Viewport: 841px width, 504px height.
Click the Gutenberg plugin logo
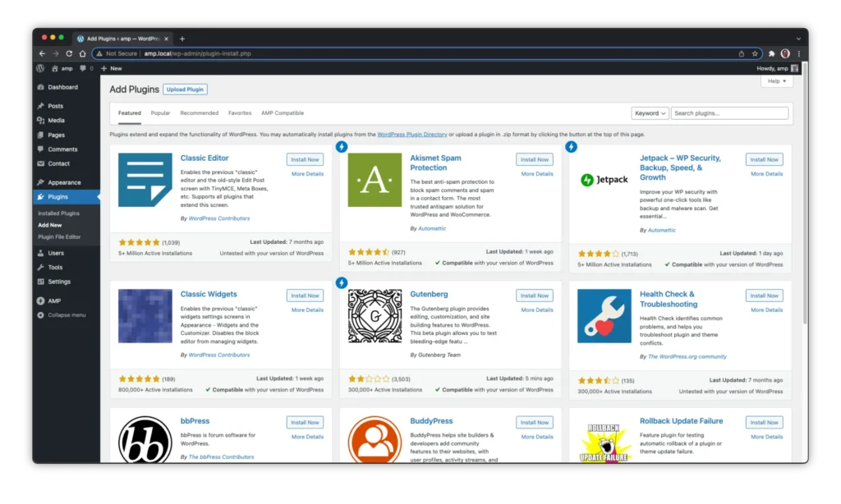(375, 316)
